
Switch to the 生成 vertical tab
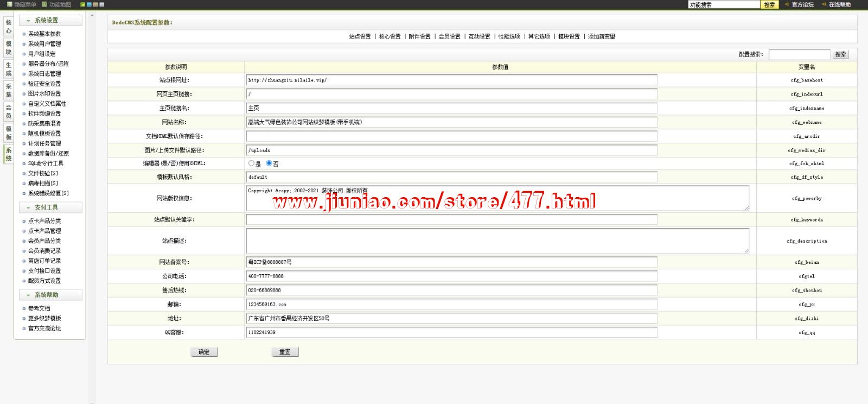[9, 69]
